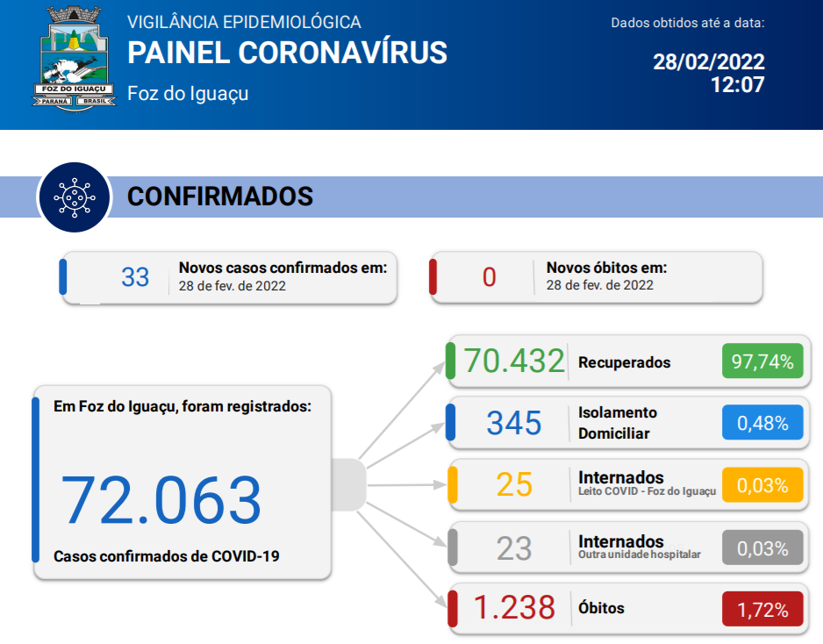Click the 'Dados obtidos até a data:' label

click(688, 23)
